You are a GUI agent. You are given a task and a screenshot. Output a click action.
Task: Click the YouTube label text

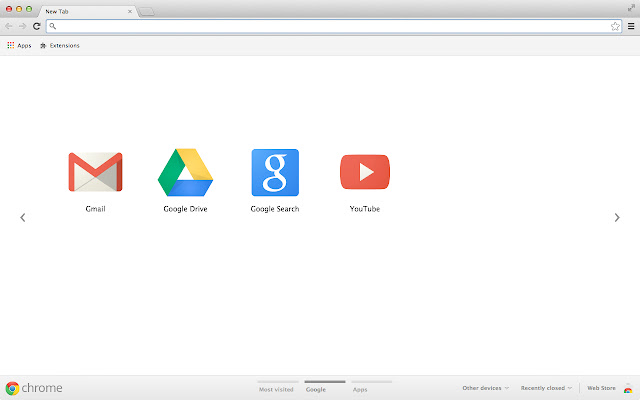pyautogui.click(x=365, y=209)
